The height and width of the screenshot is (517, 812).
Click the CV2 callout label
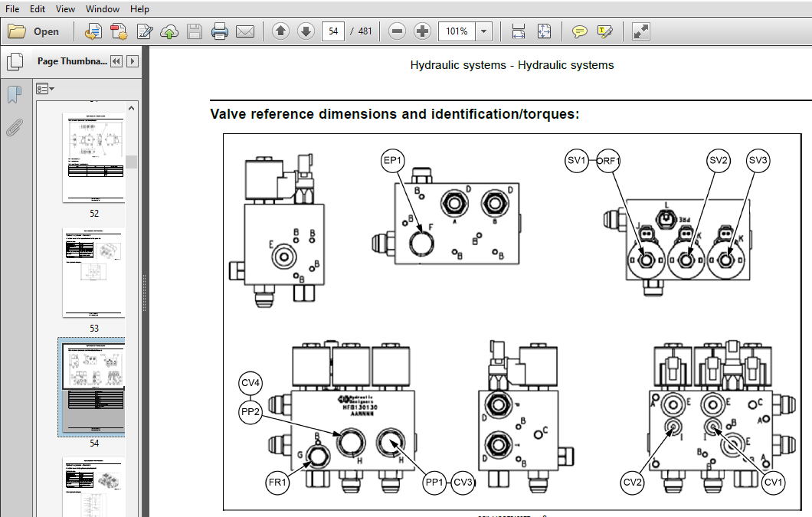click(632, 483)
